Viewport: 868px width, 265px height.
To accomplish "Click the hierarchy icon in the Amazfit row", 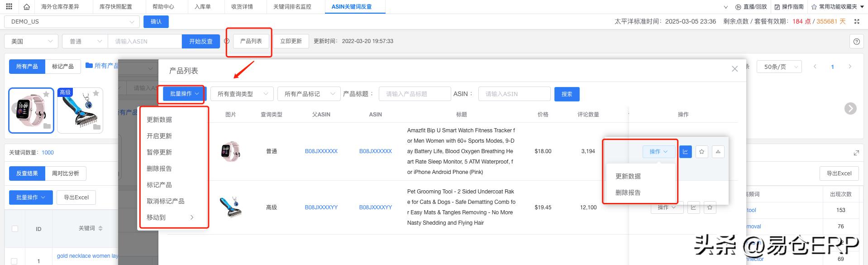I will tap(718, 152).
